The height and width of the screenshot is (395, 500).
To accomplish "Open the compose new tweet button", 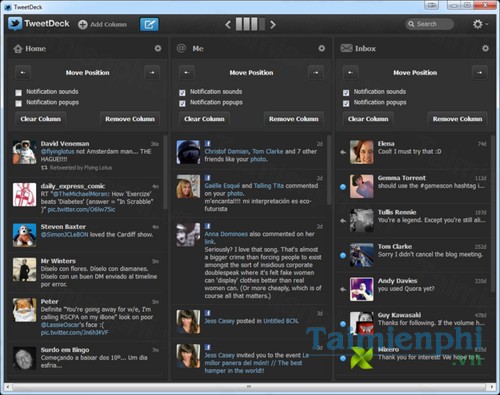I will click(149, 24).
